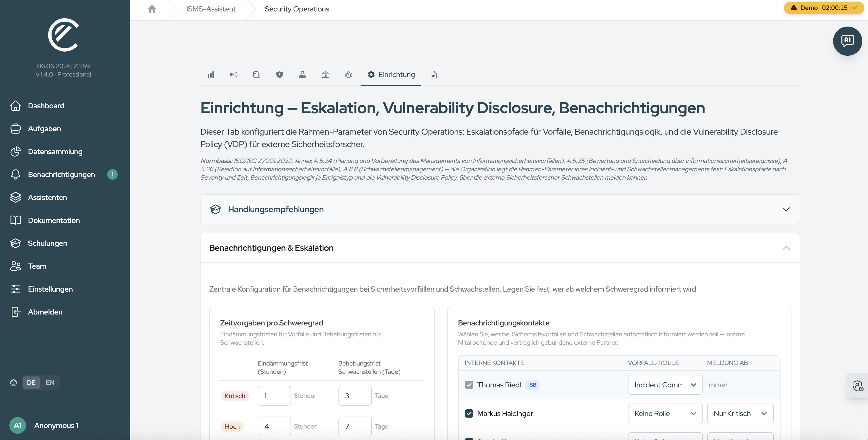This screenshot has width=868, height=440.
Task: Switch language to DE
Action: tap(31, 382)
